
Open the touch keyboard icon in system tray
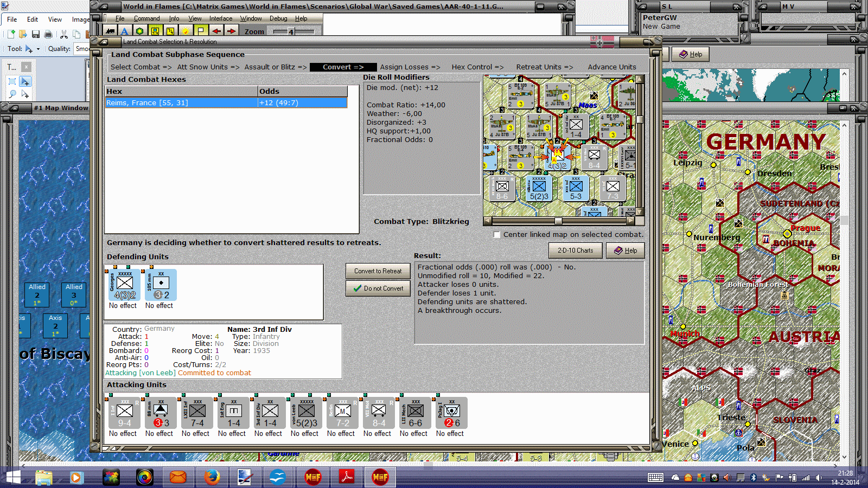655,478
